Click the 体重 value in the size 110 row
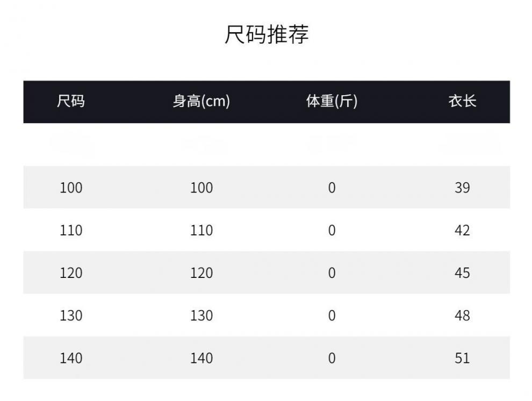Viewport: 532px width, 401px height. 332,230
